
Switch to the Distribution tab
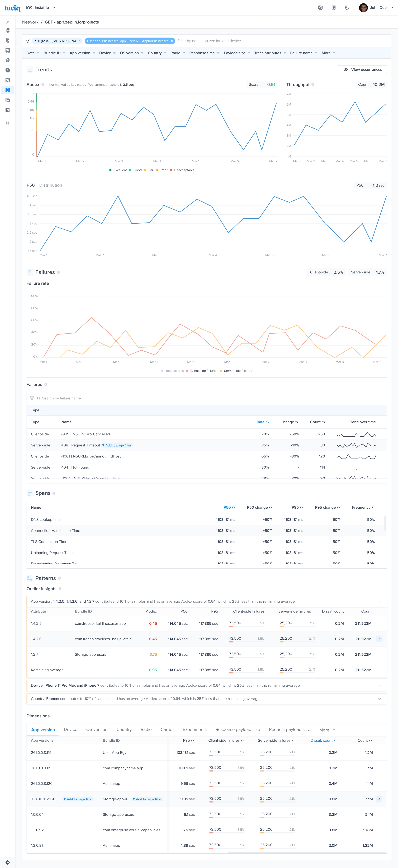51,185
